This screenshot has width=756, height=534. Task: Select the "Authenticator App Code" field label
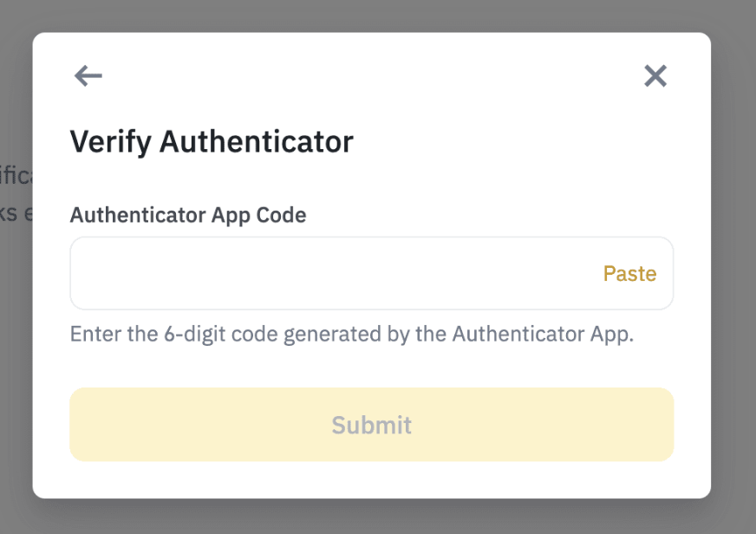pyautogui.click(x=188, y=215)
